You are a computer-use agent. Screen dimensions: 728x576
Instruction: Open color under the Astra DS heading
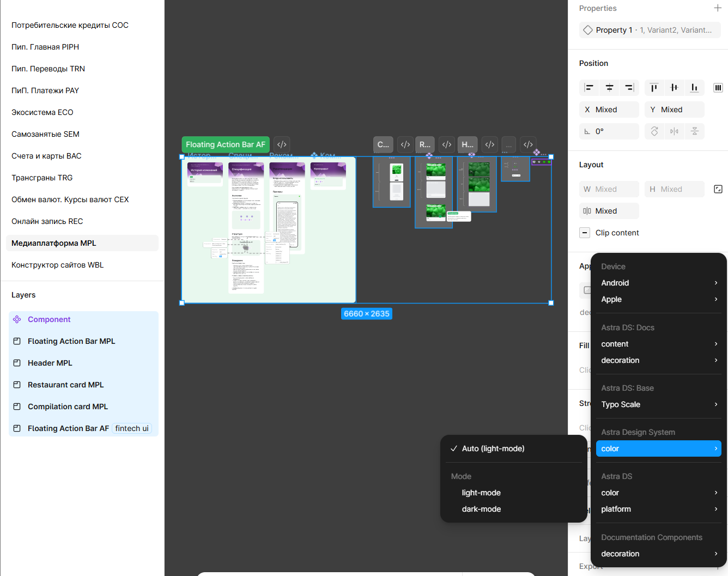coord(659,493)
